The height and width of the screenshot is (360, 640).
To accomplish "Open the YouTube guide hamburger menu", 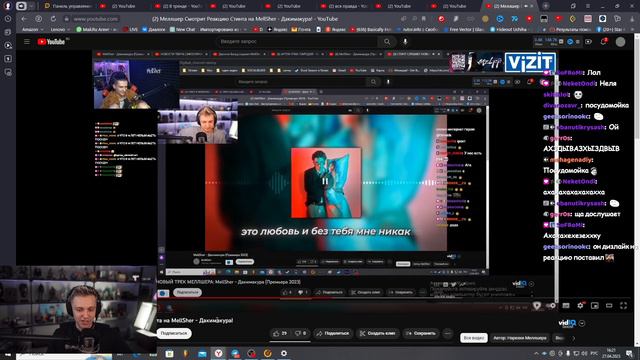I will click(x=27, y=42).
